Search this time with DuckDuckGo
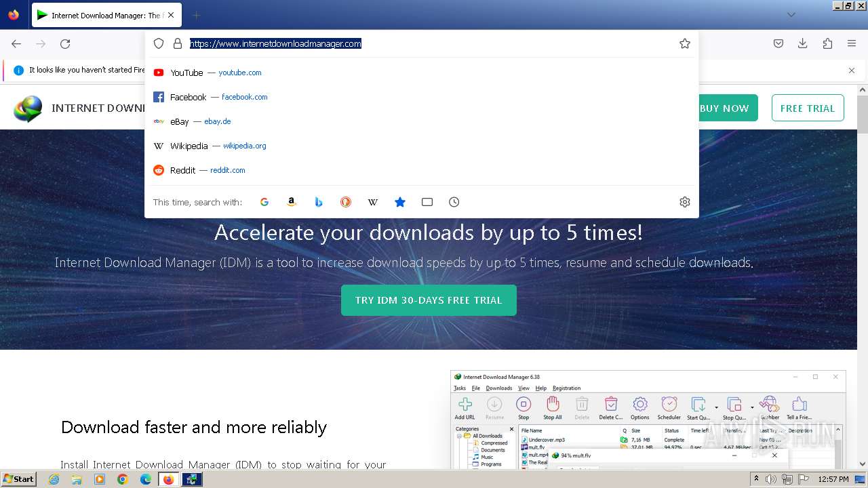The height and width of the screenshot is (488, 868). (x=346, y=202)
